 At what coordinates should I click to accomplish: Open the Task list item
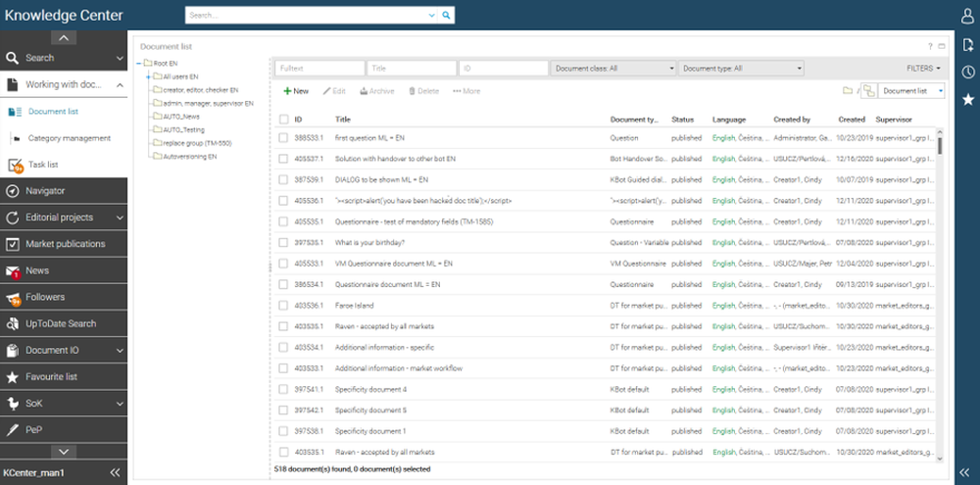pos(64,165)
